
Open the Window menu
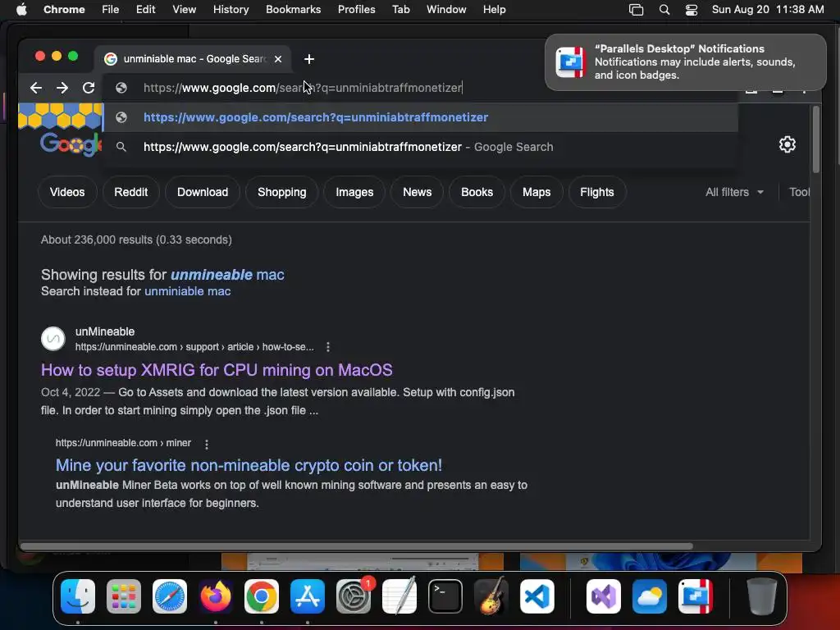tap(446, 10)
